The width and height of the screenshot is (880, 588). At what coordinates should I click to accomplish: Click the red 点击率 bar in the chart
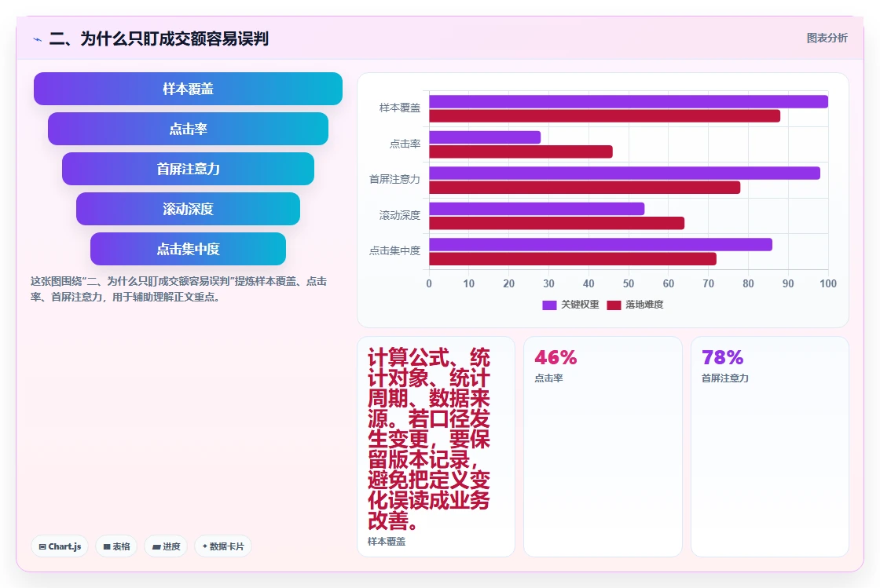point(521,152)
